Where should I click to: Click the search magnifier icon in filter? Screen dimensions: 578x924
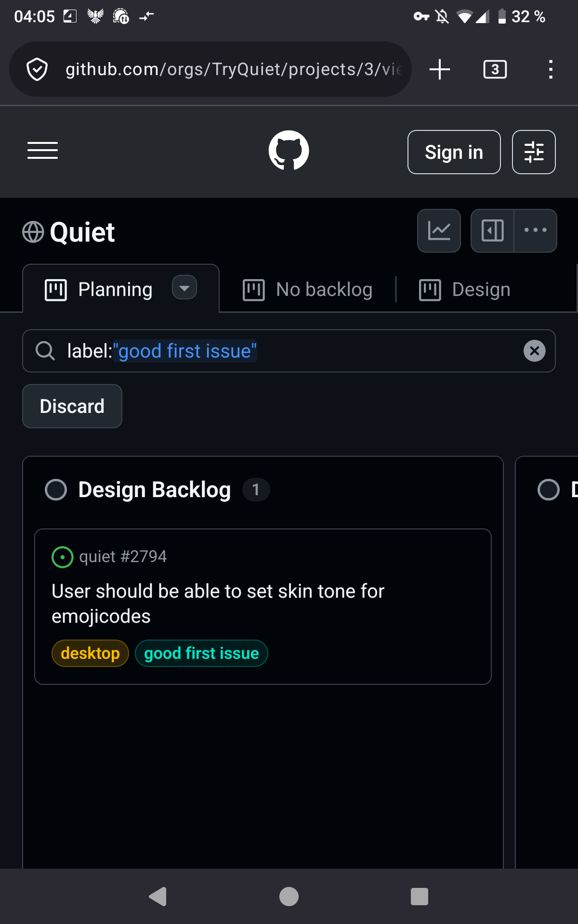coord(45,351)
